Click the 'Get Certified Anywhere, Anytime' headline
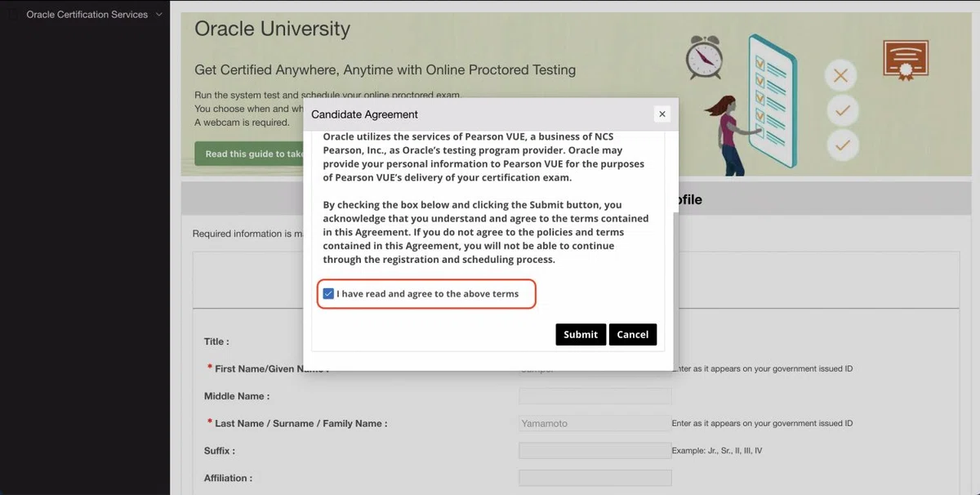This screenshot has height=495, width=980. click(385, 70)
